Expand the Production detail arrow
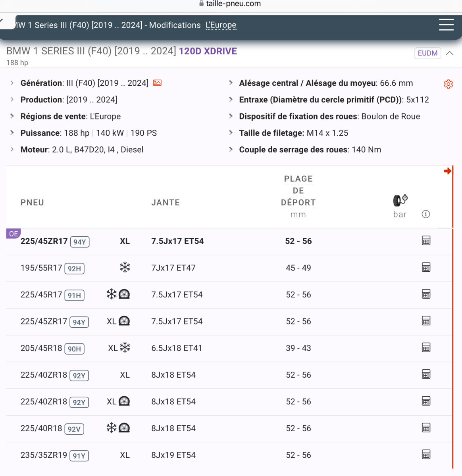This screenshot has width=462, height=476. [x=12, y=100]
